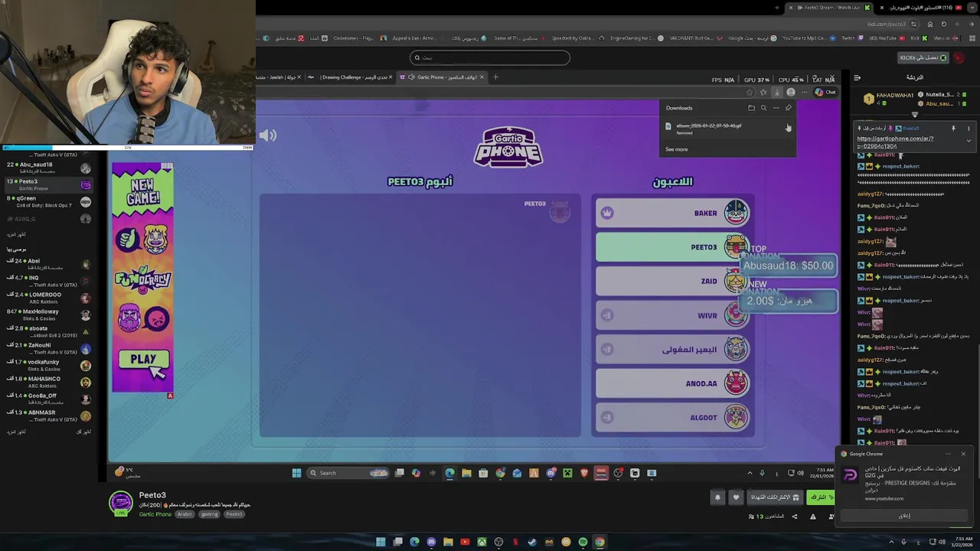This screenshot has height=551, width=980.
Task: Collapse the Kick chat panel icon
Action: [x=857, y=77]
